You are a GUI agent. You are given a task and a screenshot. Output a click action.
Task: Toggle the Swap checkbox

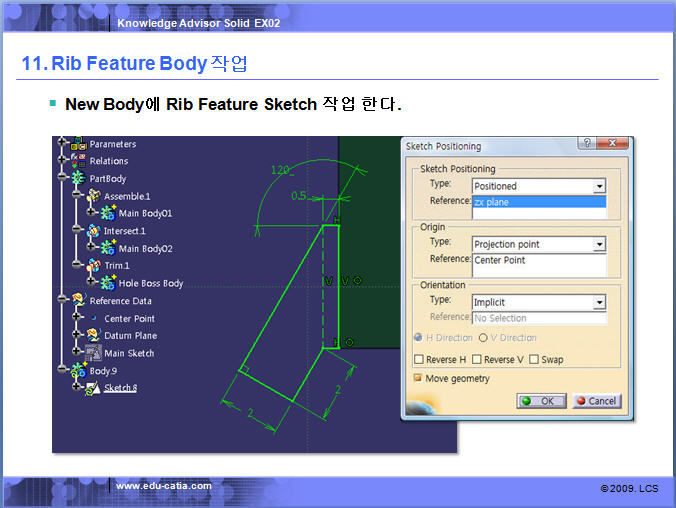click(x=534, y=359)
